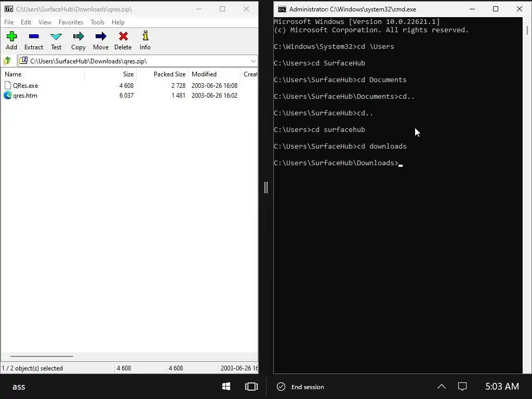This screenshot has width=532, height=399.
Task: Show hidden tray icons chevron
Action: point(442,387)
